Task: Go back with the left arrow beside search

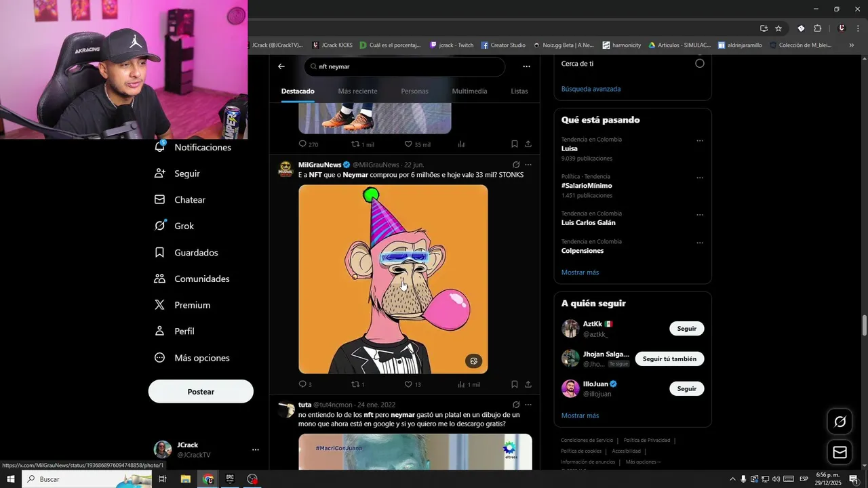Action: [x=281, y=66]
